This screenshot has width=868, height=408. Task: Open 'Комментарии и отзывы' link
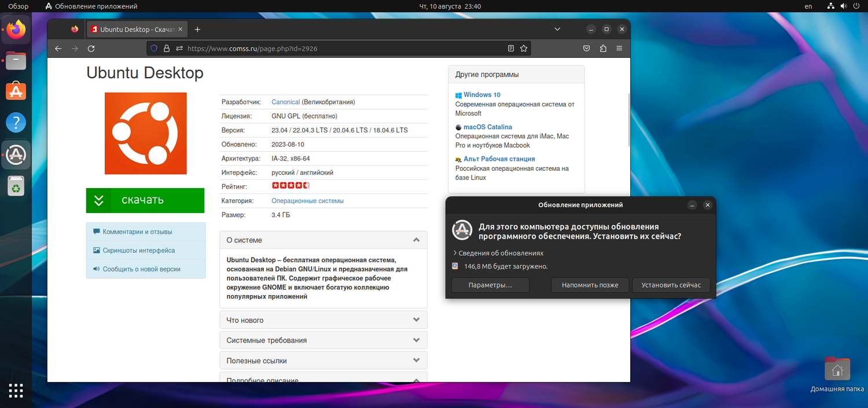(137, 231)
